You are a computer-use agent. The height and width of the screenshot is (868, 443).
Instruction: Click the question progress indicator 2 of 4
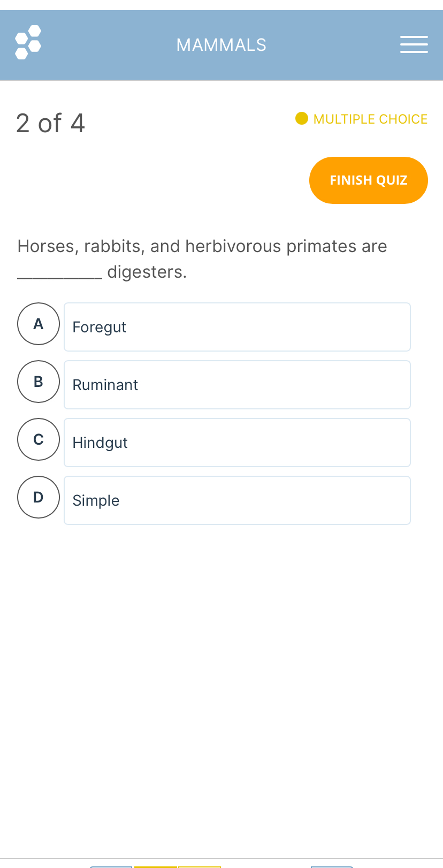click(50, 122)
